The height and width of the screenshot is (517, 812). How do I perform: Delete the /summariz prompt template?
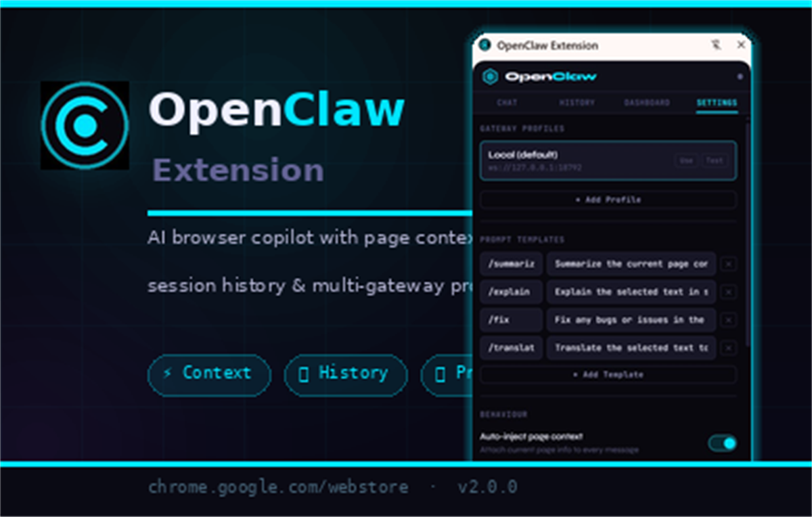point(728,264)
